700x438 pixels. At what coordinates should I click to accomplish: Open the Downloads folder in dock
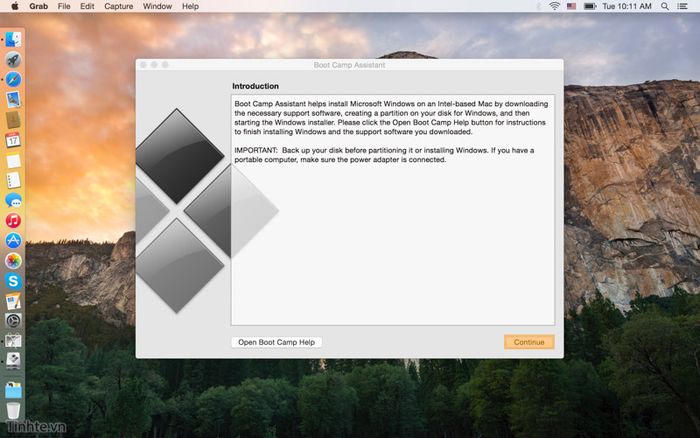point(13,390)
